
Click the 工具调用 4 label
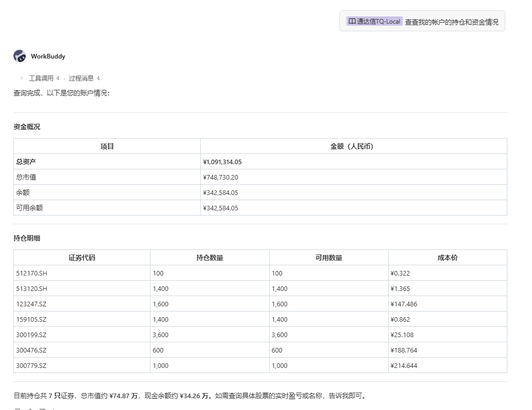pos(44,79)
